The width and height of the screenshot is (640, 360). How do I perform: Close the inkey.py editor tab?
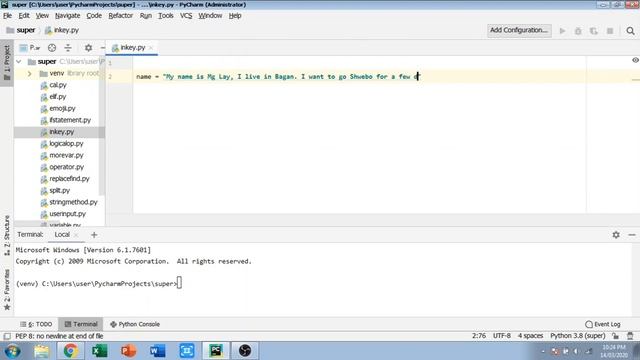[151, 48]
